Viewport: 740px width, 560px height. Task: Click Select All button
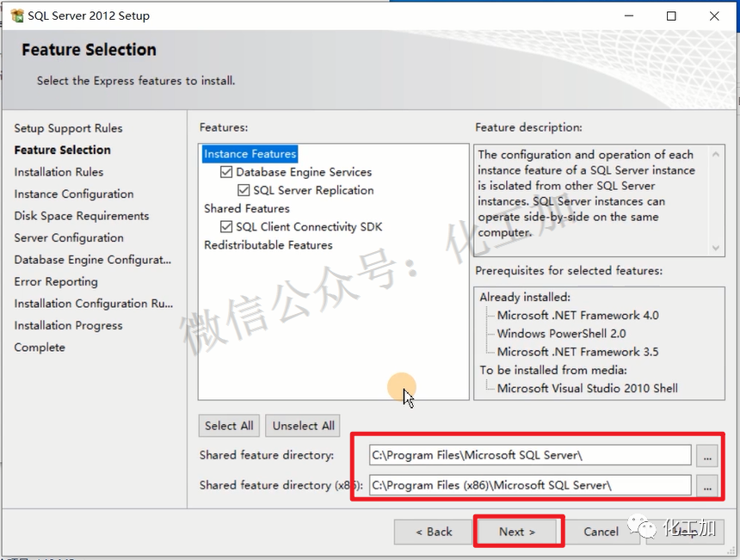[230, 426]
